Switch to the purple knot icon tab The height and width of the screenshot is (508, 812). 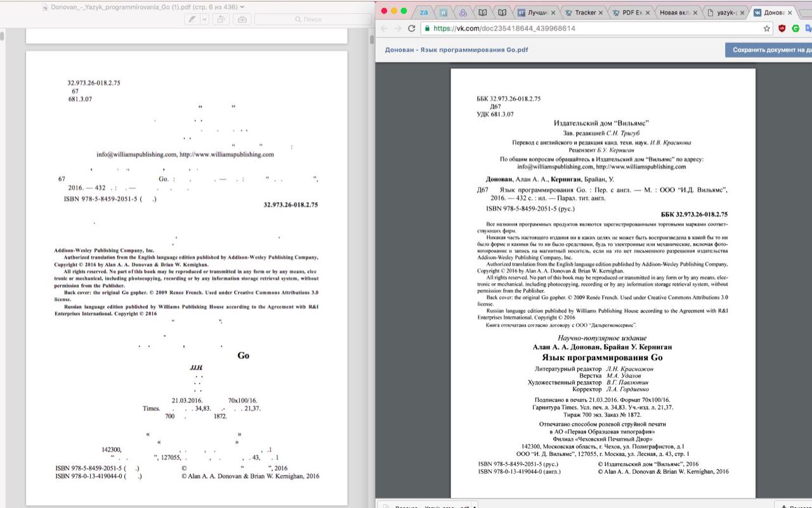pos(463,12)
